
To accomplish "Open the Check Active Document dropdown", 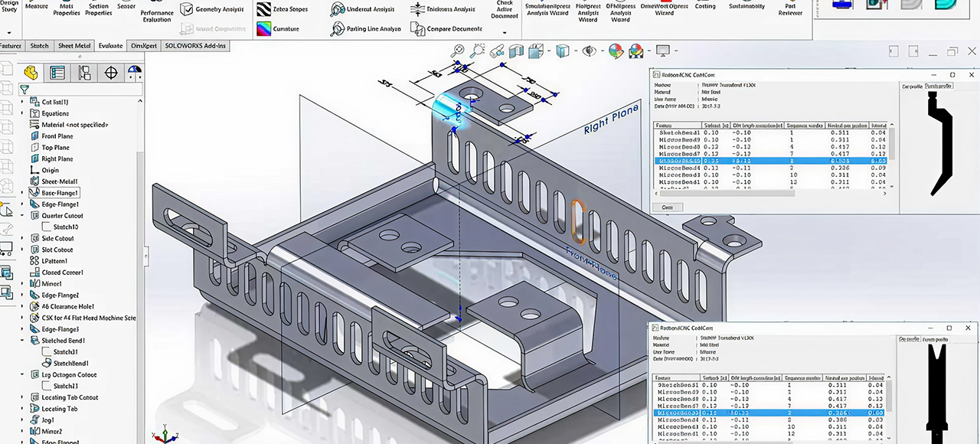I will click(x=504, y=33).
